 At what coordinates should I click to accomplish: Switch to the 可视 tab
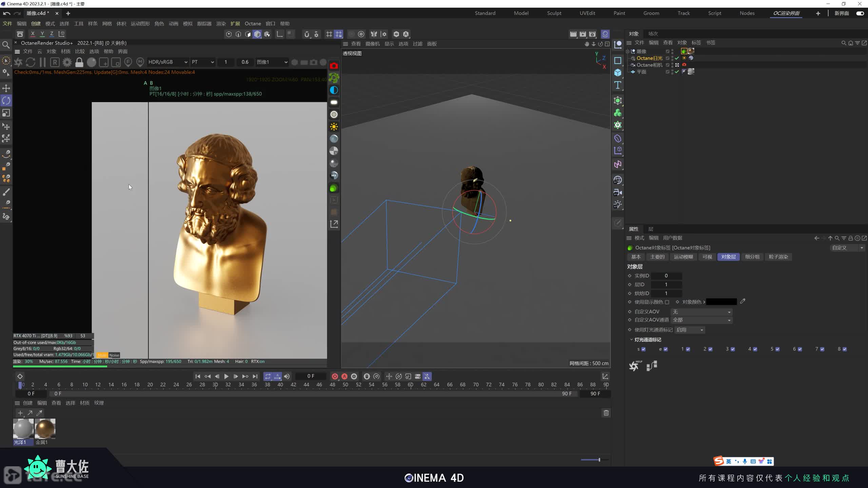click(x=707, y=257)
